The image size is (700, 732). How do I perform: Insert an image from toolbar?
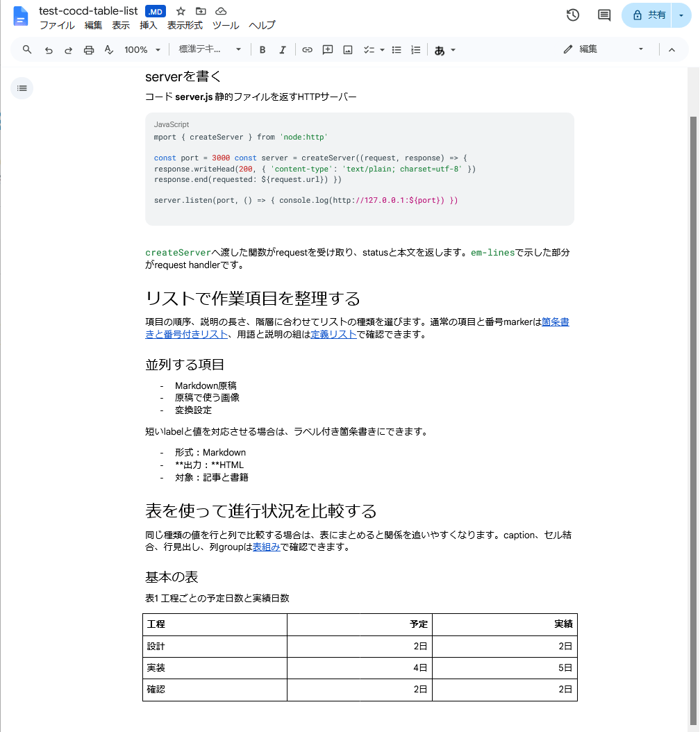348,50
